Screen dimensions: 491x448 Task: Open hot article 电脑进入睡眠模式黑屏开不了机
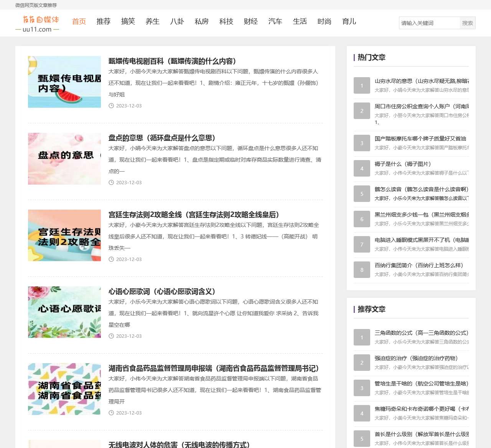(x=422, y=240)
